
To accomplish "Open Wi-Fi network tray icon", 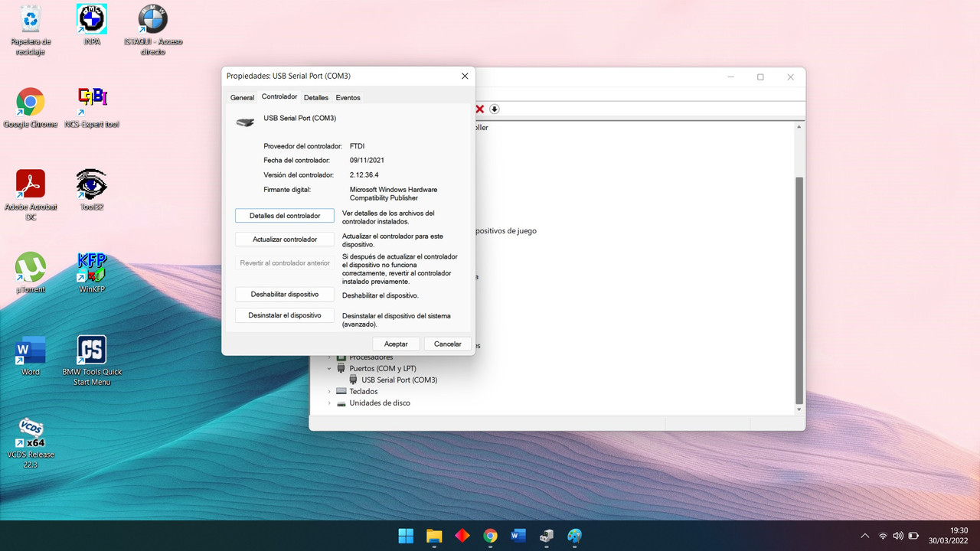I will coord(883,536).
